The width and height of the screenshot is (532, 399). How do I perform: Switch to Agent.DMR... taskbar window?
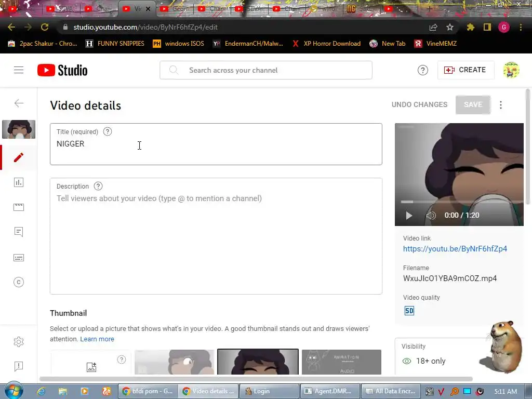click(x=330, y=391)
